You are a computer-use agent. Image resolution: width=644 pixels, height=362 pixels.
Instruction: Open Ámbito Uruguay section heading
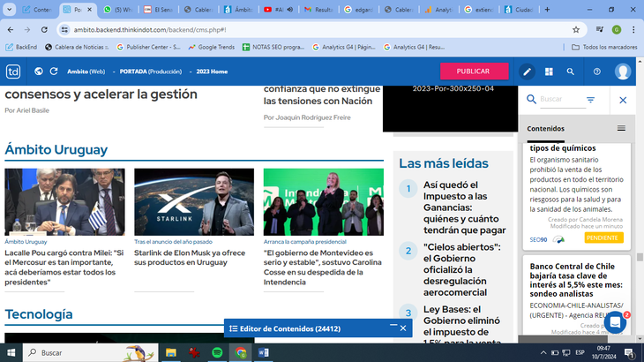56,149
